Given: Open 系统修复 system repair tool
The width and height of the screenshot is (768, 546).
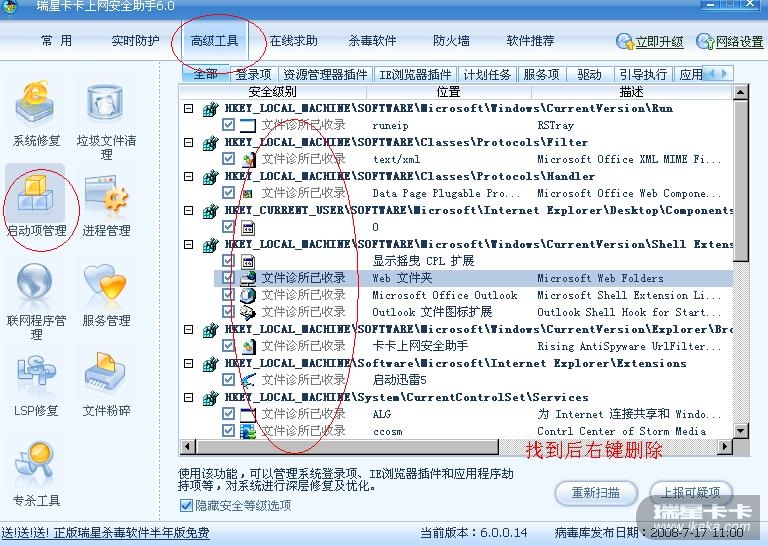Looking at the screenshot, I should click(x=36, y=114).
